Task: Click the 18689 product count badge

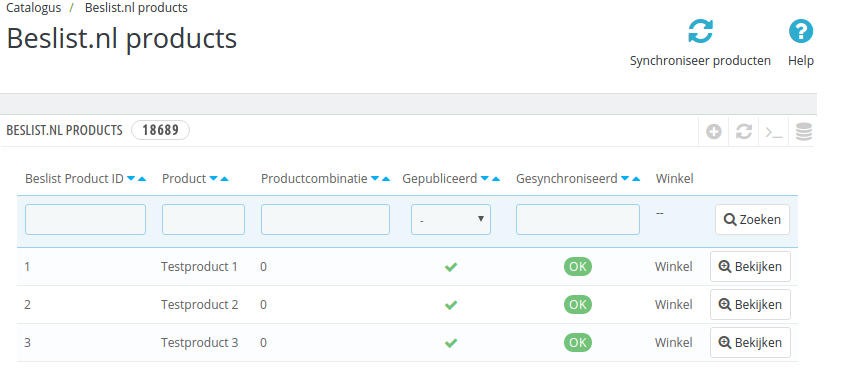Action: click(160, 130)
